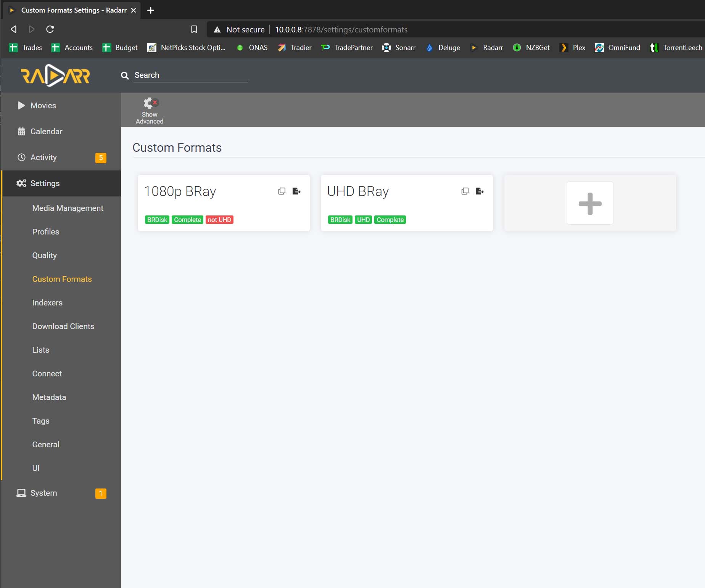Add a new custom format with plus button
705x588 pixels.
pyautogui.click(x=590, y=203)
